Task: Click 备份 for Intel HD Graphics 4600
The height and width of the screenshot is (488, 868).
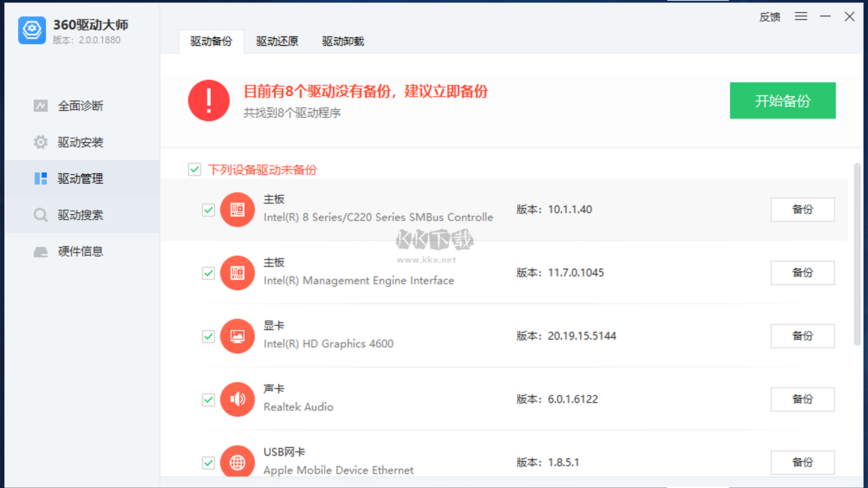Action: pos(802,335)
